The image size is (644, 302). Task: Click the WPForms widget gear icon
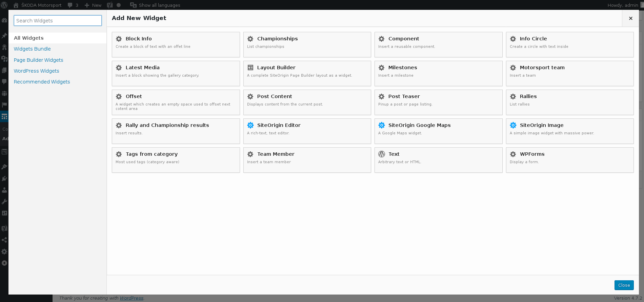[x=513, y=154]
